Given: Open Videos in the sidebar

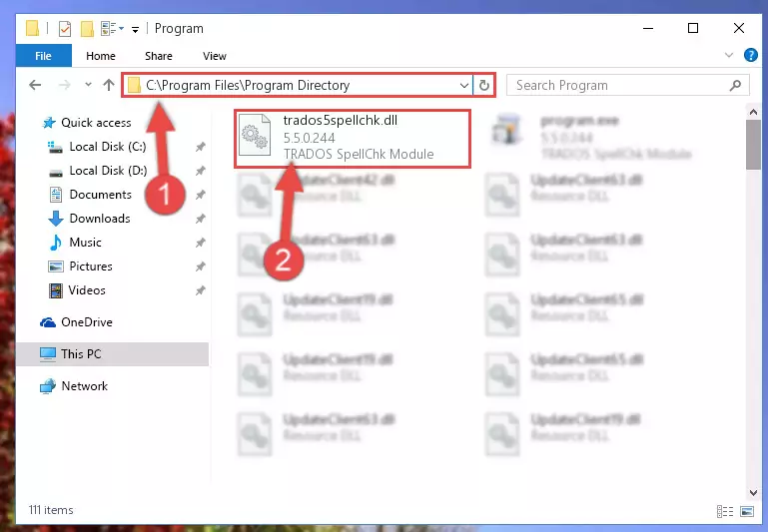Looking at the screenshot, I should point(77,290).
